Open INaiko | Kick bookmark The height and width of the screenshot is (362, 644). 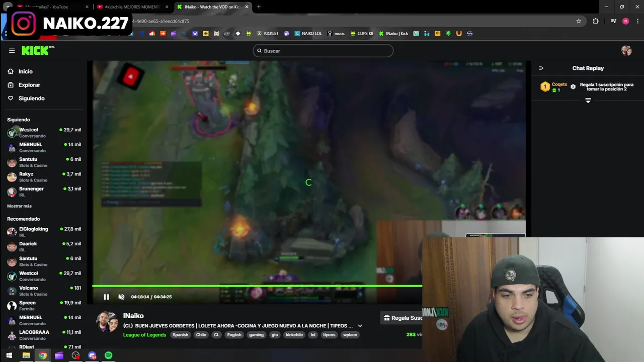pyautogui.click(x=393, y=34)
